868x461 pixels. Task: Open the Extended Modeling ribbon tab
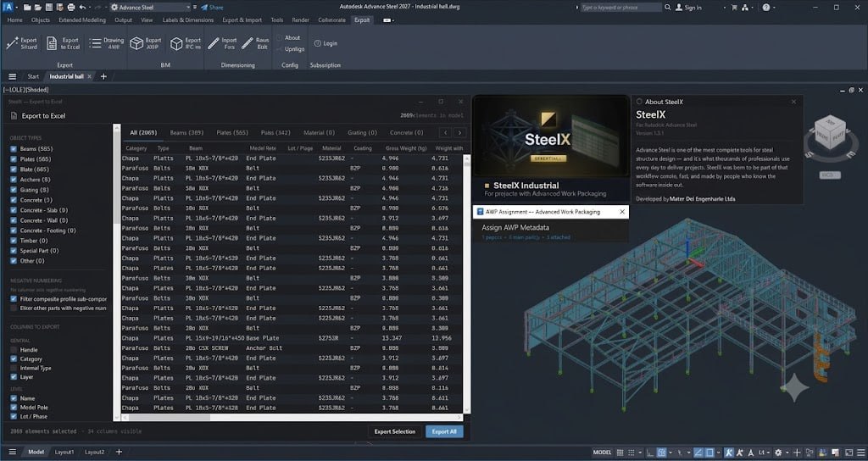coord(82,20)
